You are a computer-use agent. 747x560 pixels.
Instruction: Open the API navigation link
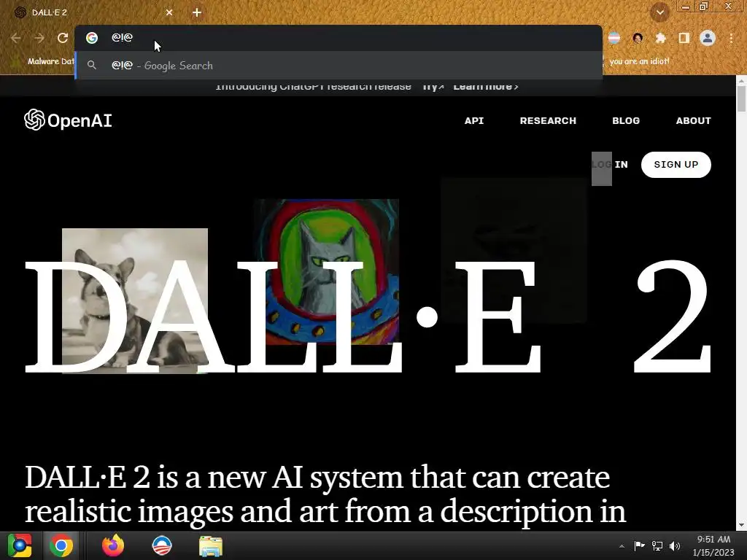click(474, 120)
